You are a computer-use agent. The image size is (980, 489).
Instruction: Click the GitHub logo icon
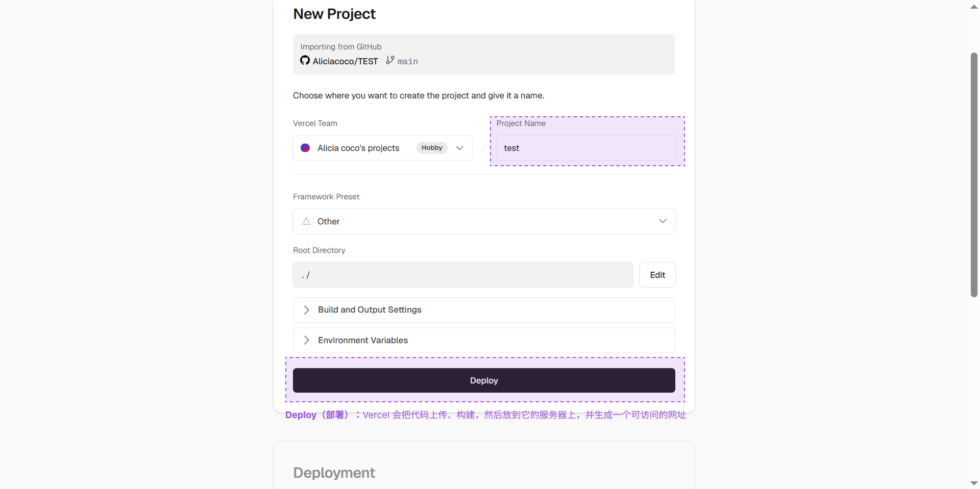click(305, 60)
